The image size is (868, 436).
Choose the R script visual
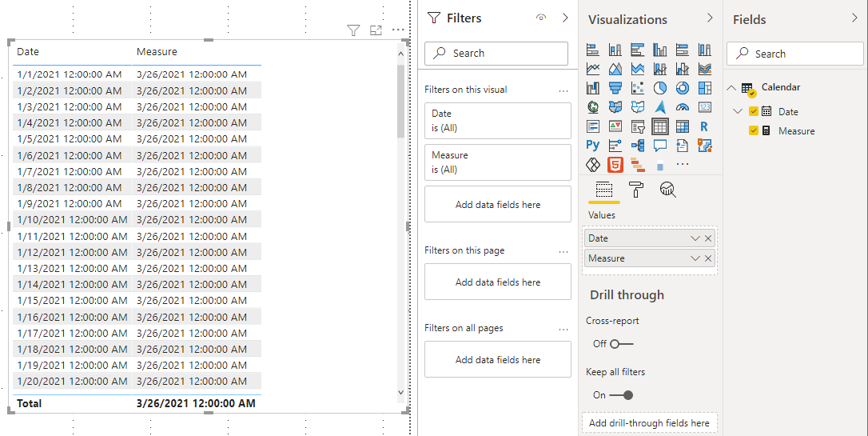705,126
